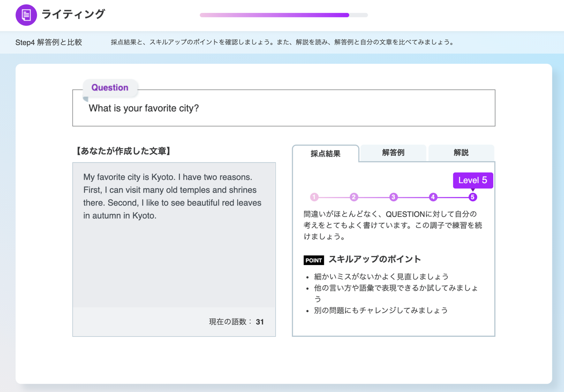
Task: Click the Question label tag
Action: pos(110,87)
